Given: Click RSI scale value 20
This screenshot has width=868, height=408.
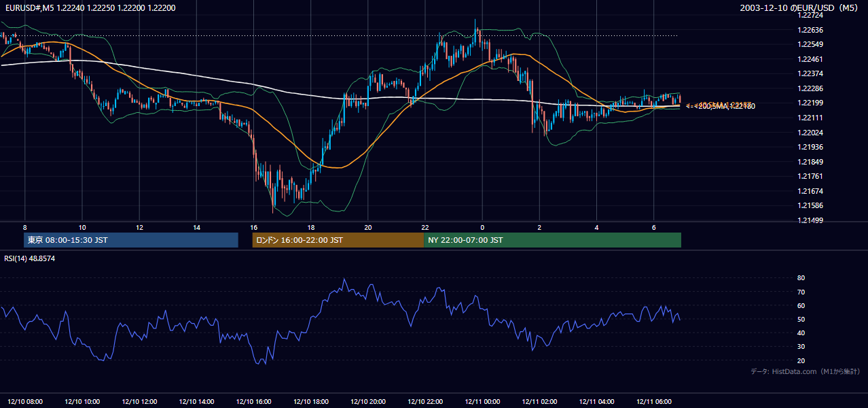Looking at the screenshot, I should pos(801,360).
